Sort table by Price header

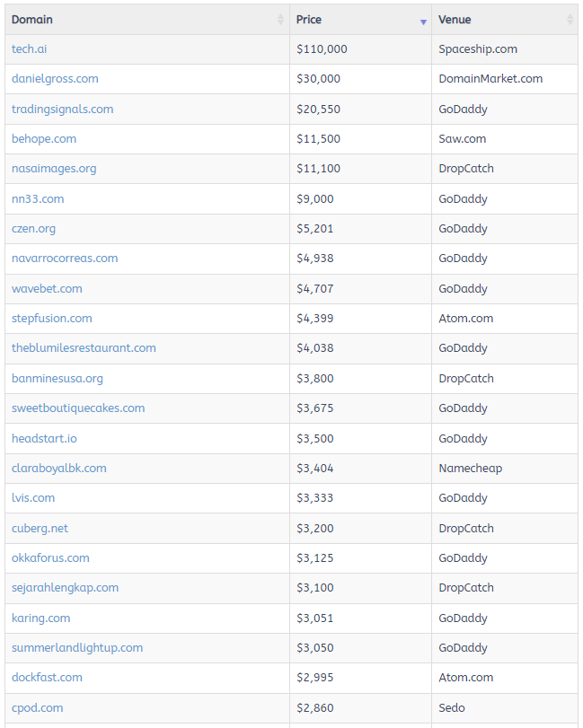click(x=309, y=20)
